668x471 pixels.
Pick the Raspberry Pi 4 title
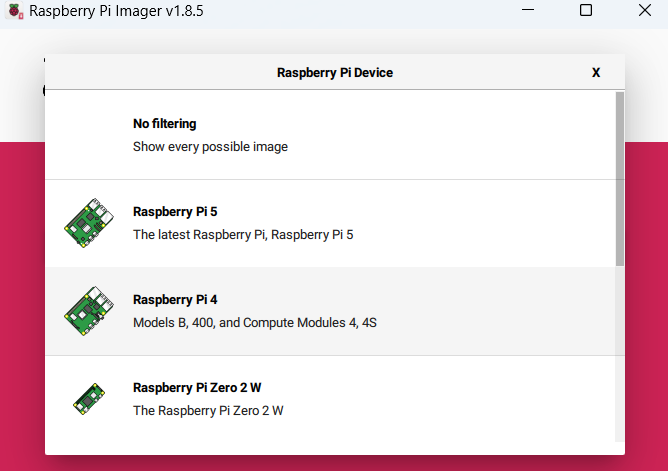point(174,300)
